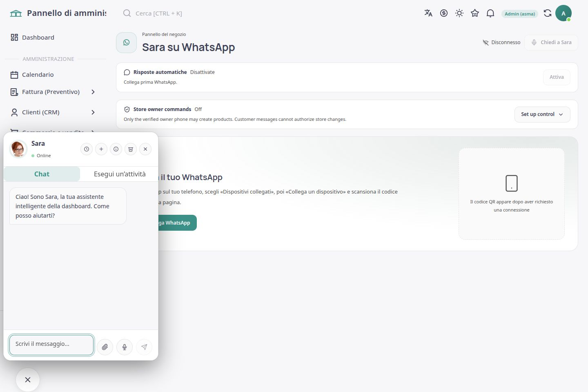Click the Disconnesso status indicator
The width and height of the screenshot is (588, 392).
(501, 42)
